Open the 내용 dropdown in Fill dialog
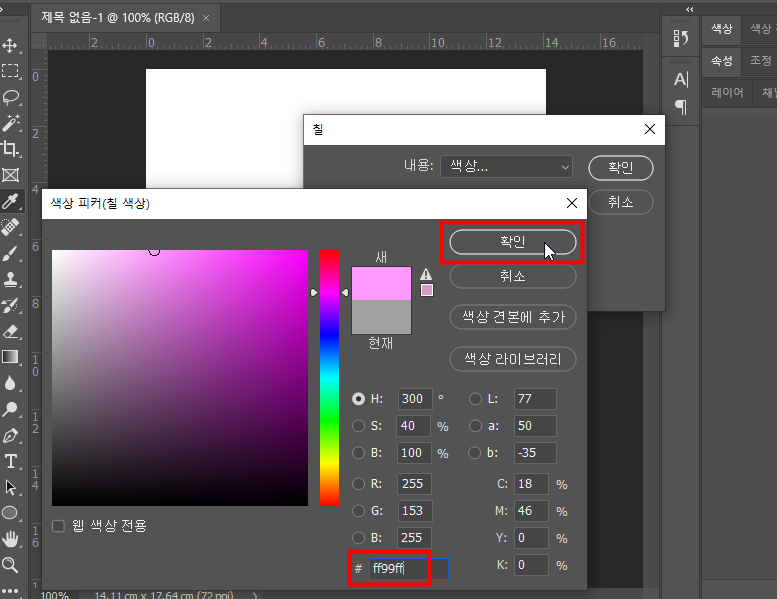 [506, 167]
